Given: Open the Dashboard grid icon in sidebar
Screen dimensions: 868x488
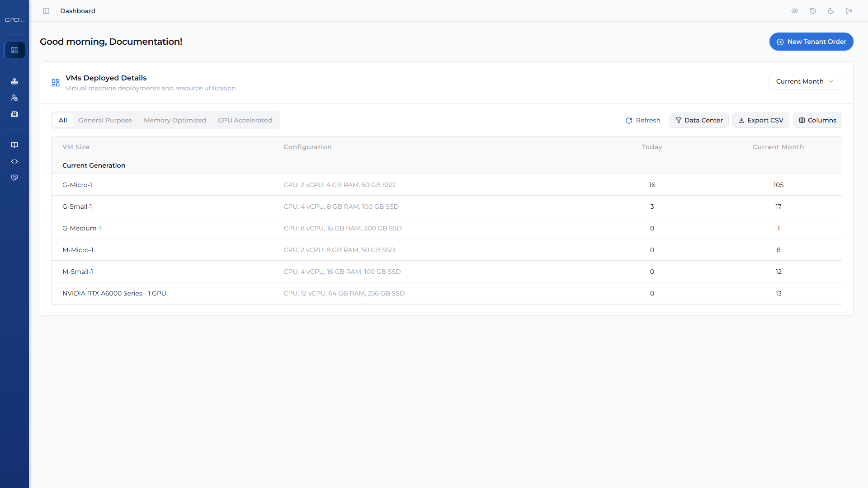Looking at the screenshot, I should pyautogui.click(x=14, y=50).
